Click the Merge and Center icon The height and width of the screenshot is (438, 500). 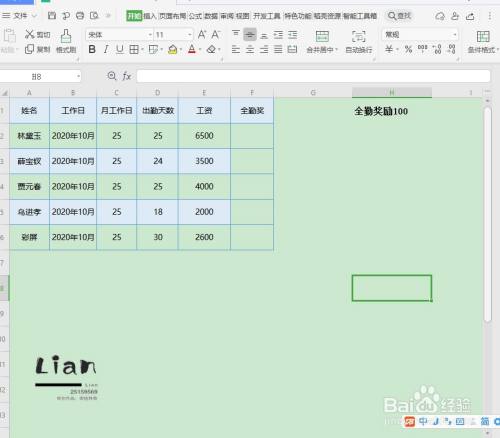(322, 36)
